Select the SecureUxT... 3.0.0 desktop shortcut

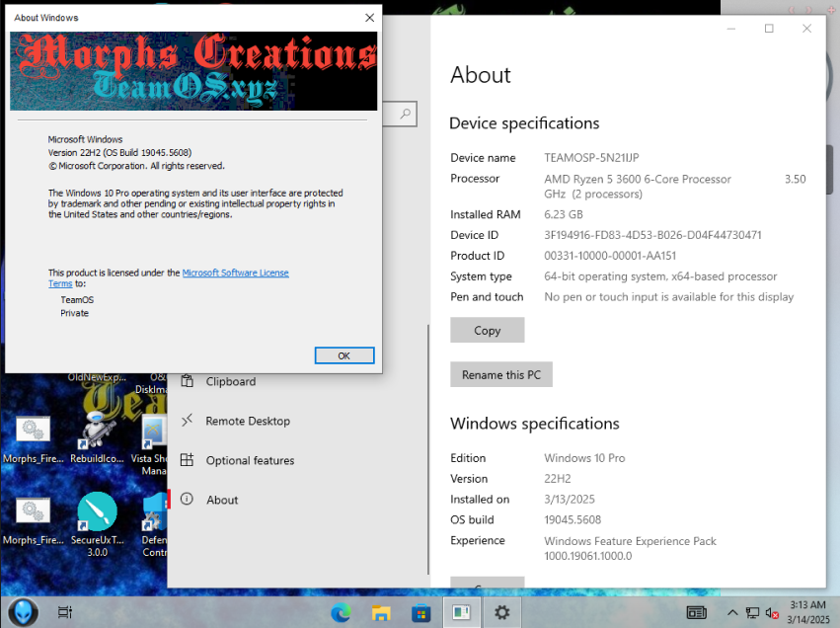pyautogui.click(x=98, y=524)
